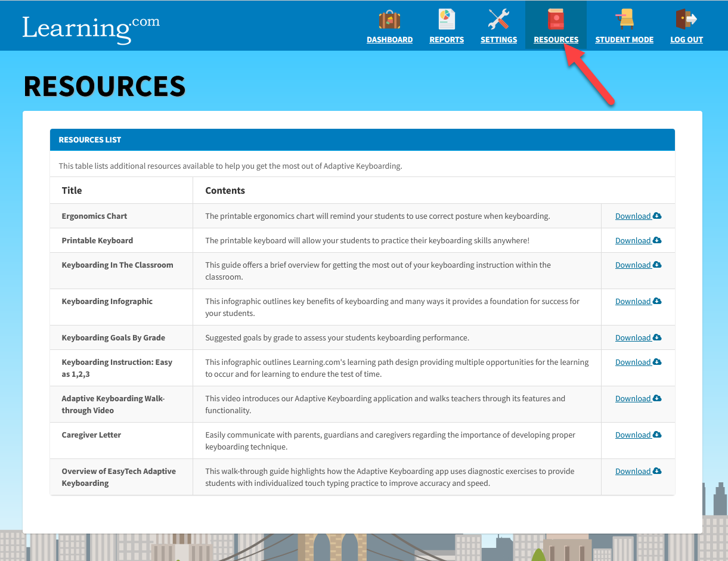Select the Resources book icon
This screenshot has width=728, height=561.
[556, 18]
